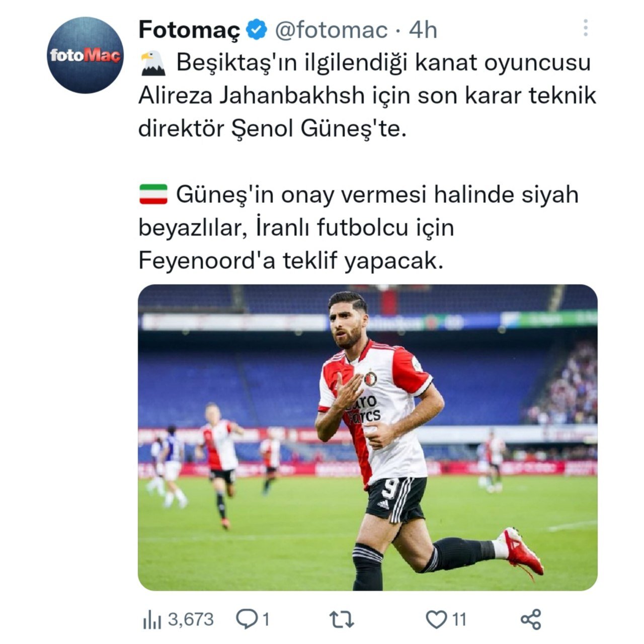Click the @fotomac handle
Screen dimensions: 644x644
click(331, 31)
